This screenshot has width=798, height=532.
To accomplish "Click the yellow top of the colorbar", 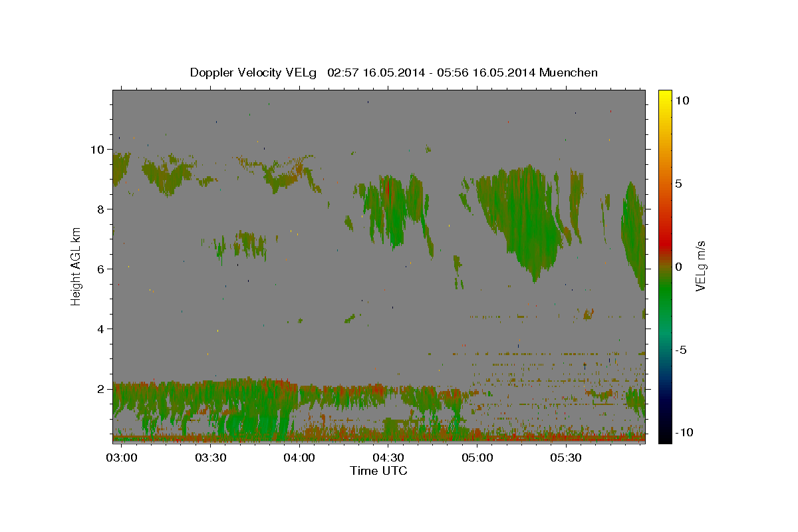I will coord(665,95).
